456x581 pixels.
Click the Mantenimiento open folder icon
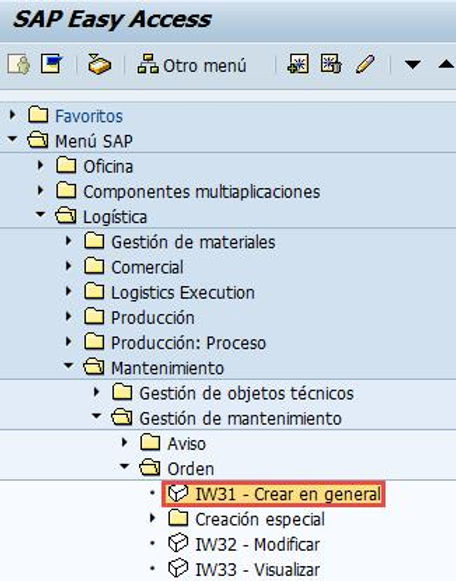(x=94, y=367)
